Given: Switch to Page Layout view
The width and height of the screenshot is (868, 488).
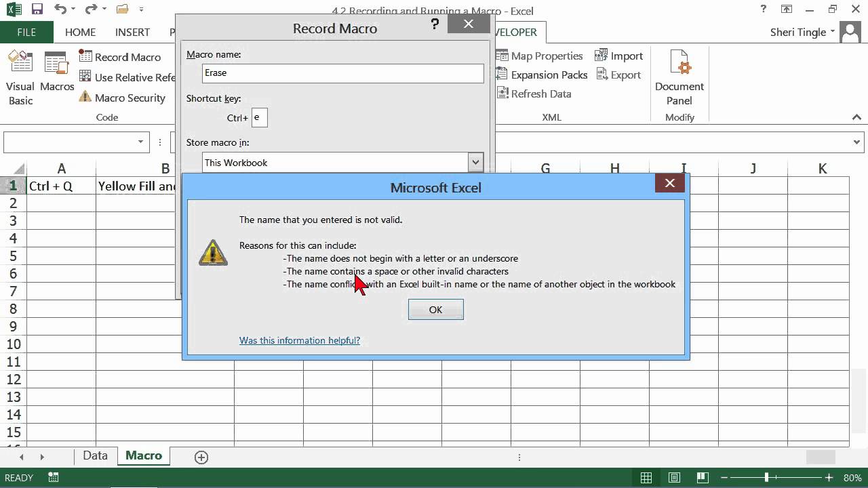Looking at the screenshot, I should tap(675, 478).
